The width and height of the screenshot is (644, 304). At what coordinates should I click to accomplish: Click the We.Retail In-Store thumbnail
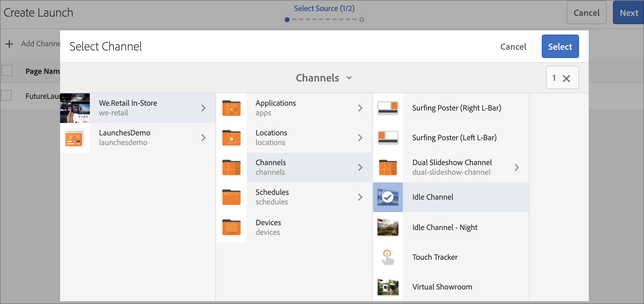click(75, 108)
